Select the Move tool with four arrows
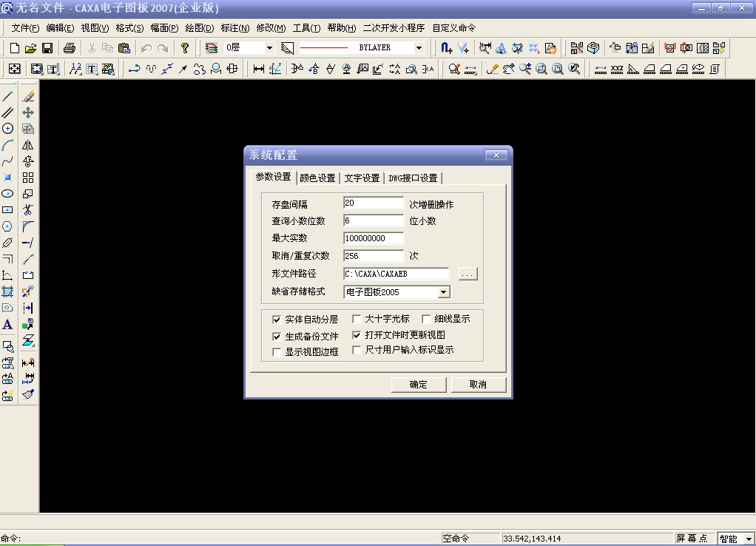The image size is (756, 546). point(28,112)
